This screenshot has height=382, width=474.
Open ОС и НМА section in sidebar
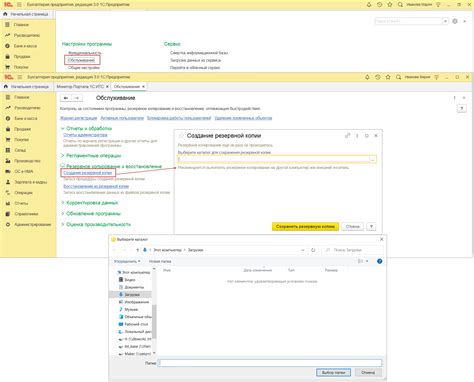[x=23, y=171]
